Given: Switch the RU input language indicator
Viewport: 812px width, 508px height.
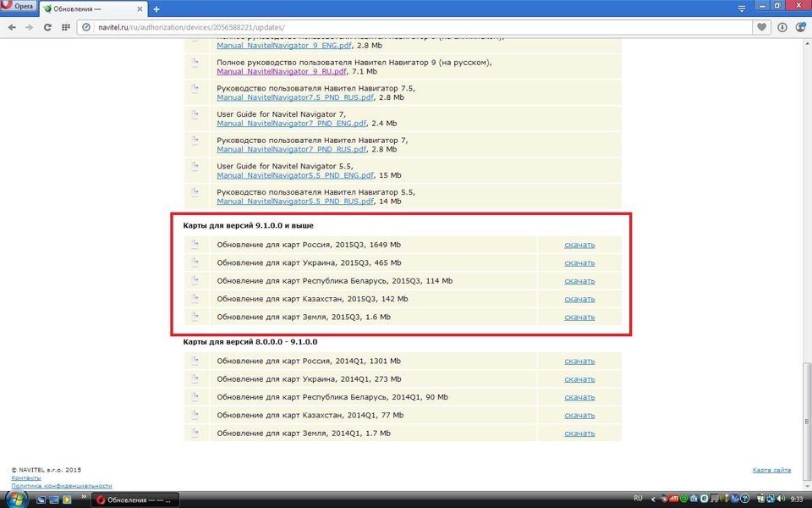Looking at the screenshot, I should pos(638,499).
